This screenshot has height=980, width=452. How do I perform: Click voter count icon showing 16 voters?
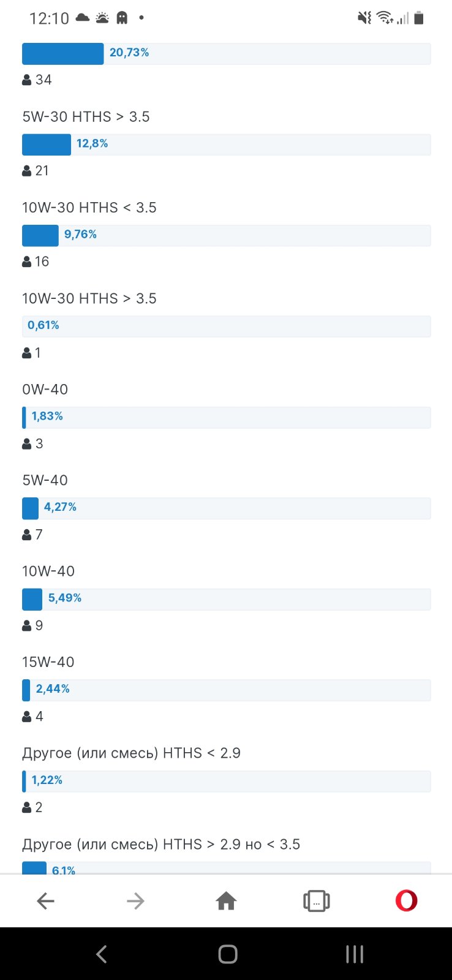[27, 262]
